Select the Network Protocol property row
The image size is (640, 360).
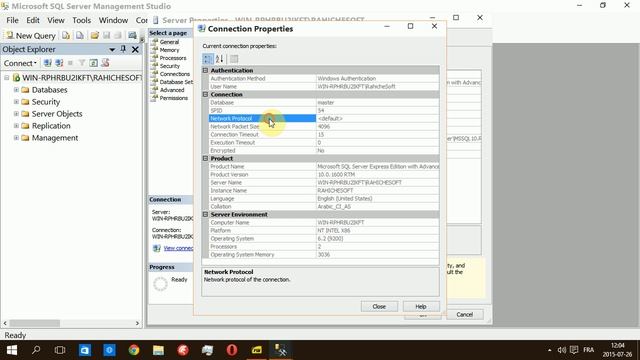pyautogui.click(x=324, y=118)
